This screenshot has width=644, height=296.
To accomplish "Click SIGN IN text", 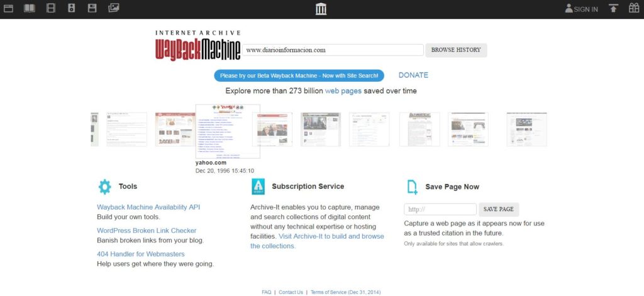I will 586,9.
